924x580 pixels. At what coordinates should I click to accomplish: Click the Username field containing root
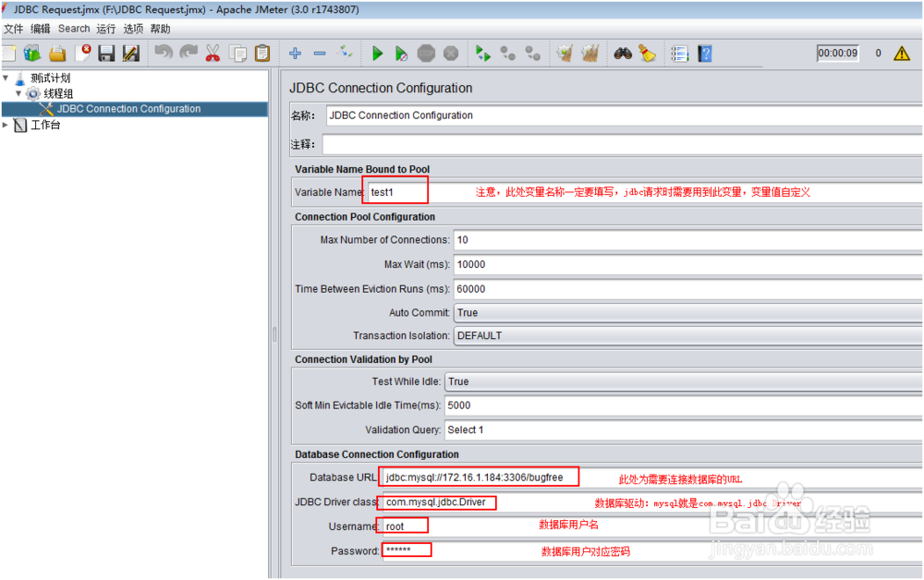[x=653, y=526]
